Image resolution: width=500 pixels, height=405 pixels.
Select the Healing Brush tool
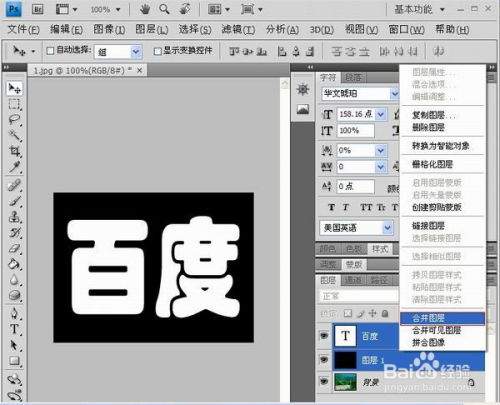point(14,185)
